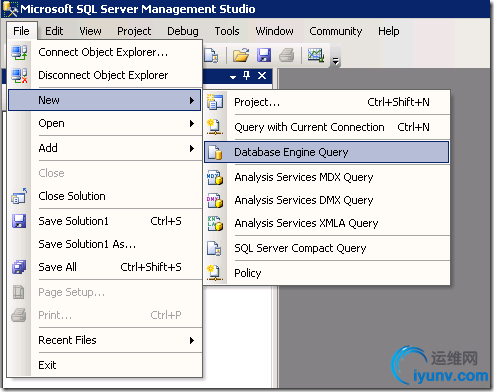
Task: Choose Analysis Services MDX Query entry
Action: tap(327, 177)
